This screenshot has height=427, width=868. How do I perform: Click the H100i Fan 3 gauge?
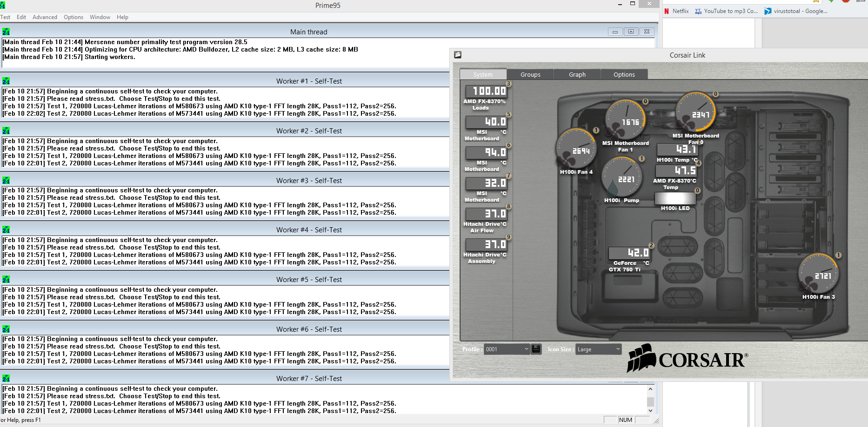coord(818,274)
